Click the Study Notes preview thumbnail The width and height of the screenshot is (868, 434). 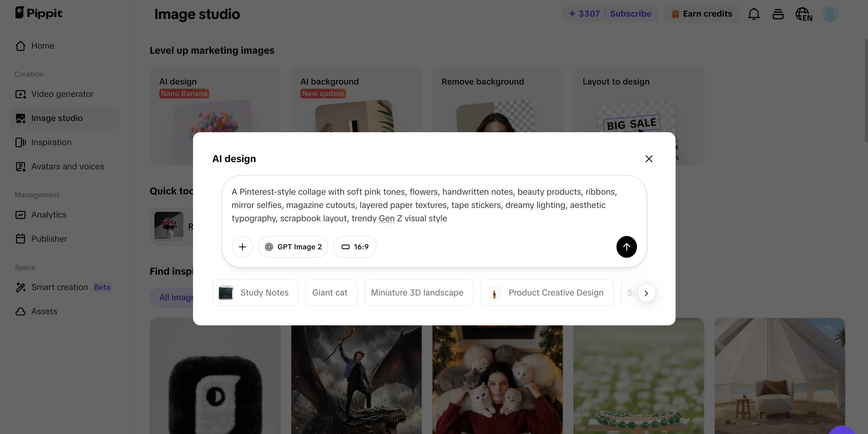226,293
